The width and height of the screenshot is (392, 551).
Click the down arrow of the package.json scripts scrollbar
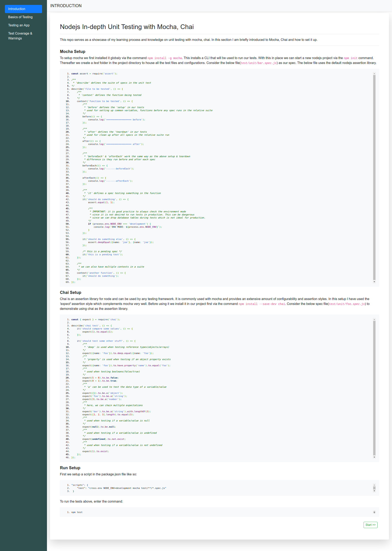374,491
